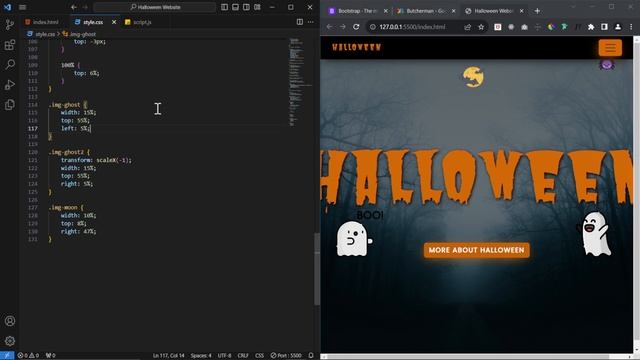640x360 pixels.
Task: Close the style.css editor tab
Action: tap(114, 22)
